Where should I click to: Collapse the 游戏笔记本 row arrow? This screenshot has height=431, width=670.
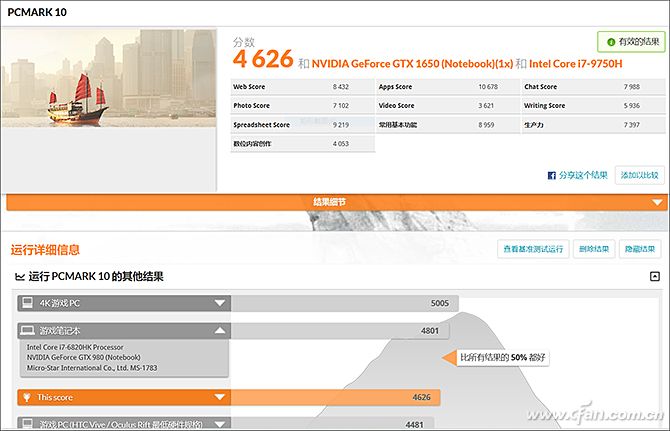point(220,330)
